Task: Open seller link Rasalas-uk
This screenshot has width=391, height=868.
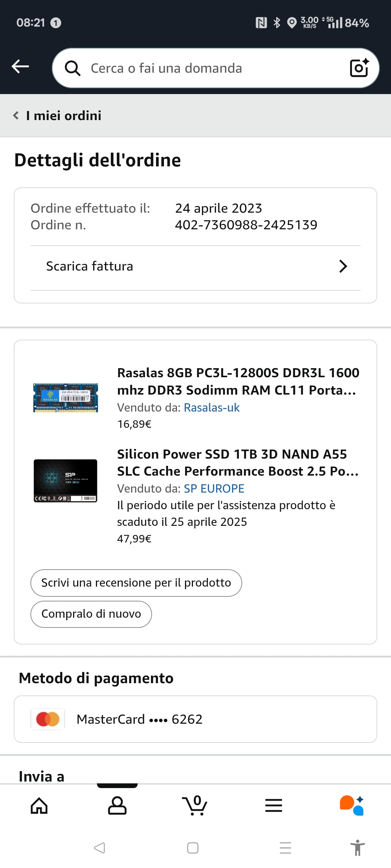Action: coord(212,408)
